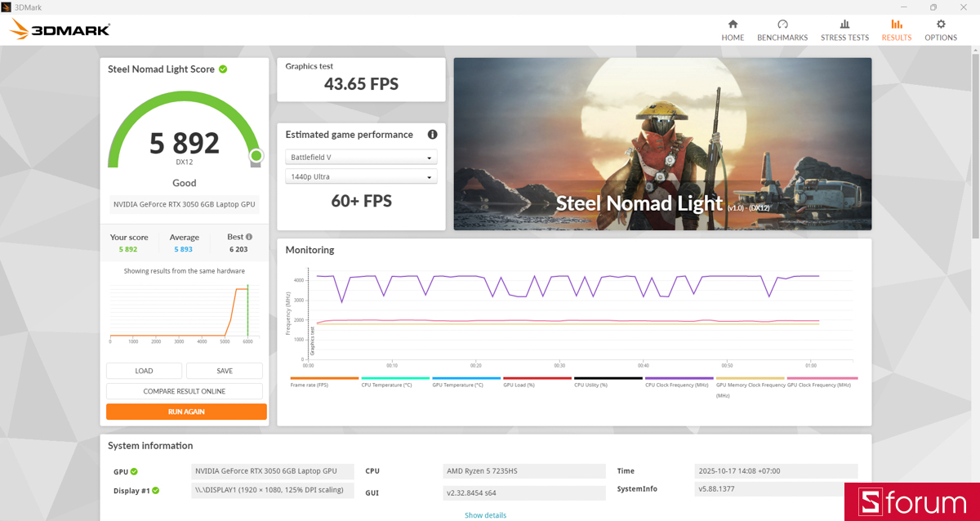The width and height of the screenshot is (980, 521).
Task: Toggle GPU Load (%) legend entry
Action: pyautogui.click(x=537, y=381)
